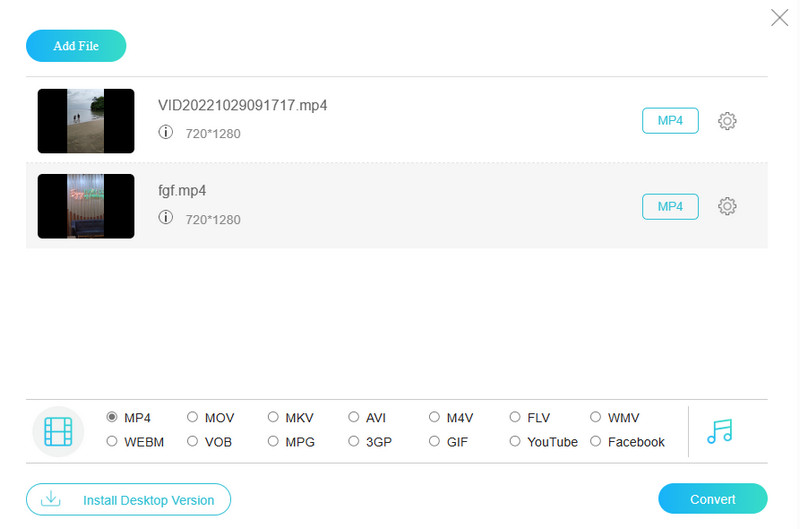The width and height of the screenshot is (800, 529).
Task: Switch to audio format music note icon
Action: click(719, 431)
